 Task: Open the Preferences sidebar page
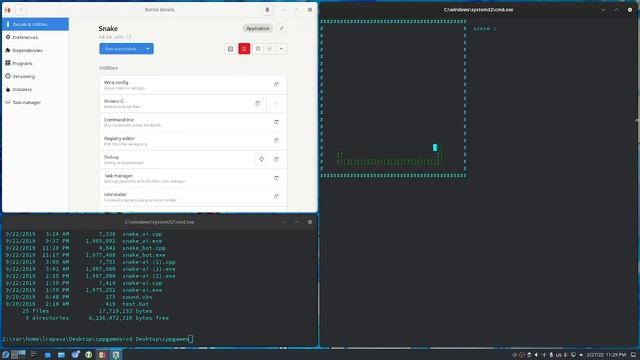(x=36, y=37)
